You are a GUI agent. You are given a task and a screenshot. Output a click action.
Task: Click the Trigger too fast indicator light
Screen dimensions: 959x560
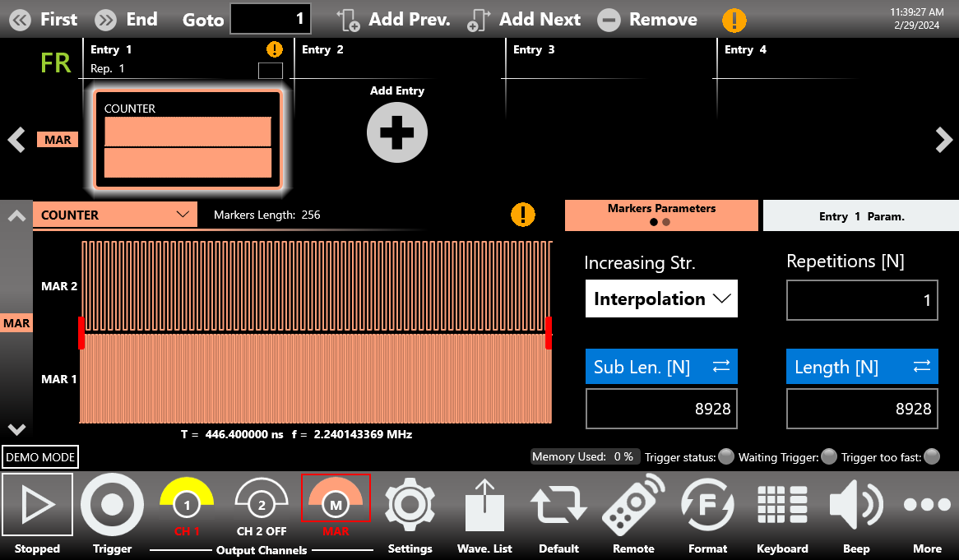pyautogui.click(x=932, y=456)
